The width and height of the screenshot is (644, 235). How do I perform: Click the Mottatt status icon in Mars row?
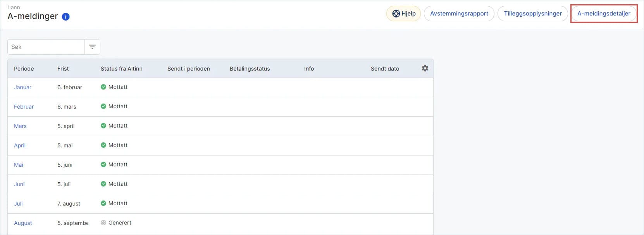click(x=103, y=126)
